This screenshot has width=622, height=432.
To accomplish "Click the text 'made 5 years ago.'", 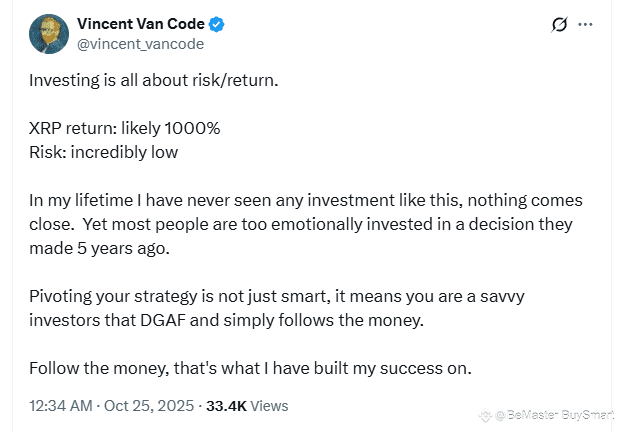I will pos(100,249).
